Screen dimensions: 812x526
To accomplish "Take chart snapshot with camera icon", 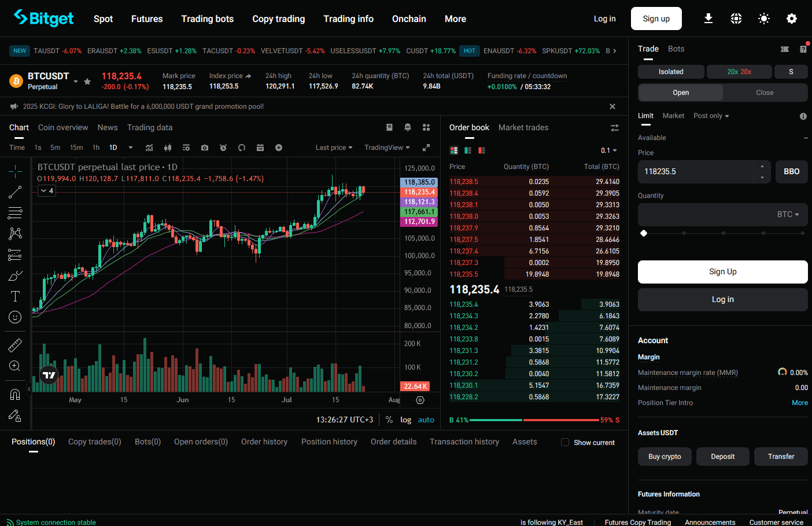I will coord(205,148).
